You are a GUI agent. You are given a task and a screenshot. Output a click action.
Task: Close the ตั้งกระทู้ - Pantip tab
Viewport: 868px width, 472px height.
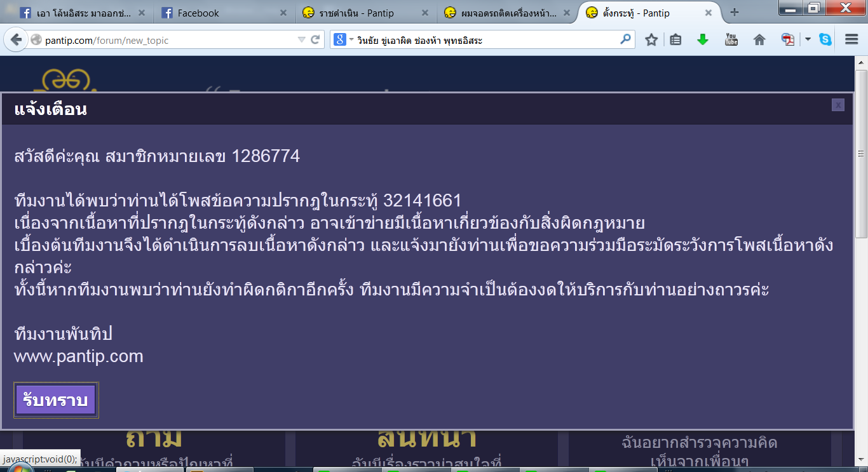coord(709,13)
